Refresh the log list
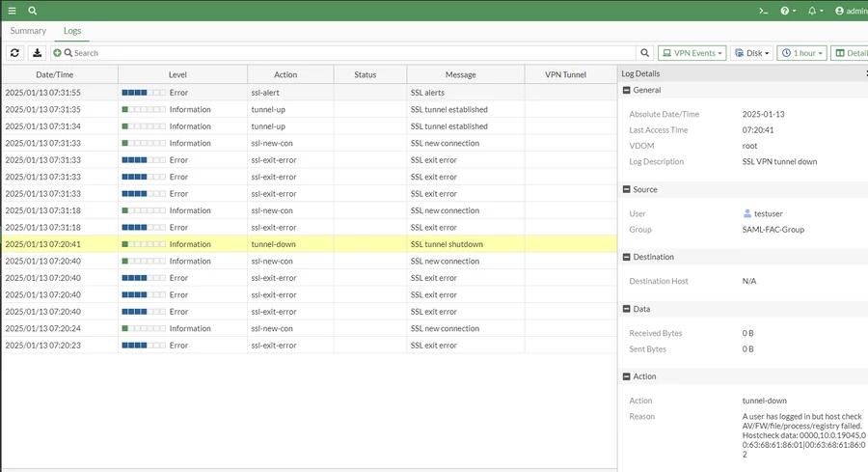 (14, 53)
